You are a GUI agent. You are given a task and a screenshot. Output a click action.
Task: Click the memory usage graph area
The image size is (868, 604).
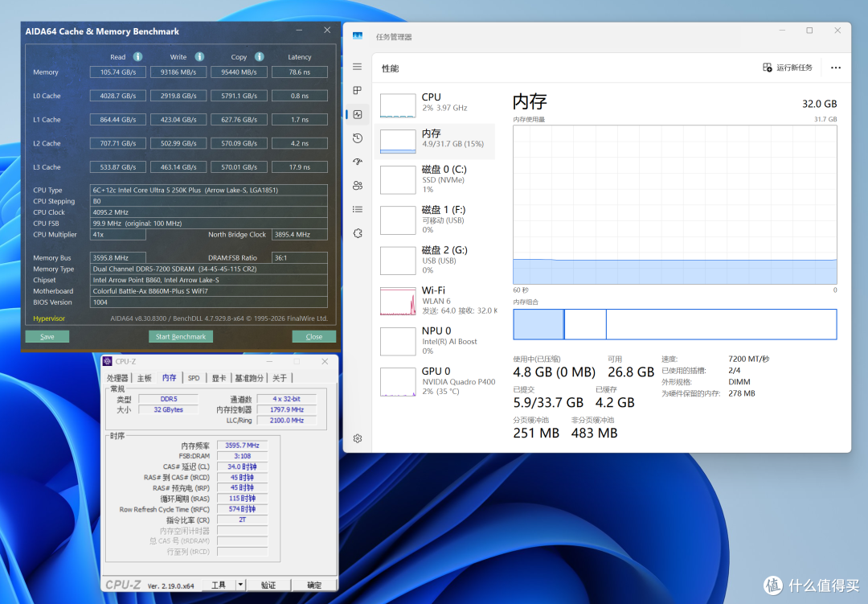[x=675, y=204]
